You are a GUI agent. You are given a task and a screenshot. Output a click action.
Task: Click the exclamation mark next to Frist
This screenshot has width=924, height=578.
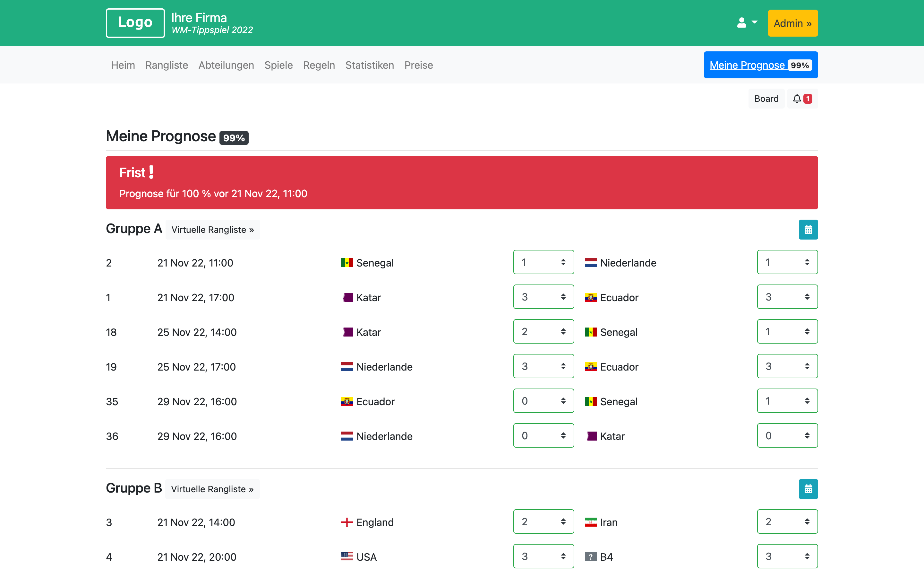click(x=151, y=172)
